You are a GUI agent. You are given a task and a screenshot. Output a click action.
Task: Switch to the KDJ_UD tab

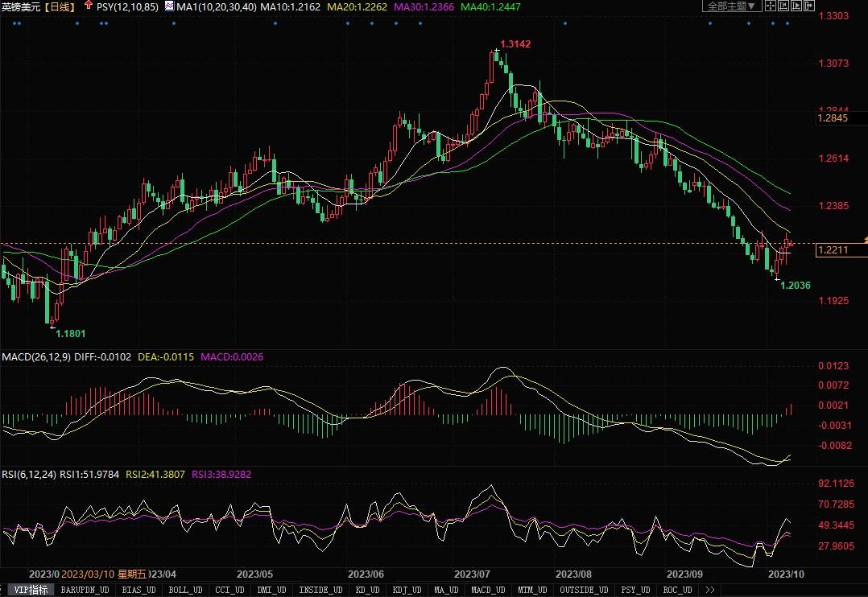tap(407, 590)
